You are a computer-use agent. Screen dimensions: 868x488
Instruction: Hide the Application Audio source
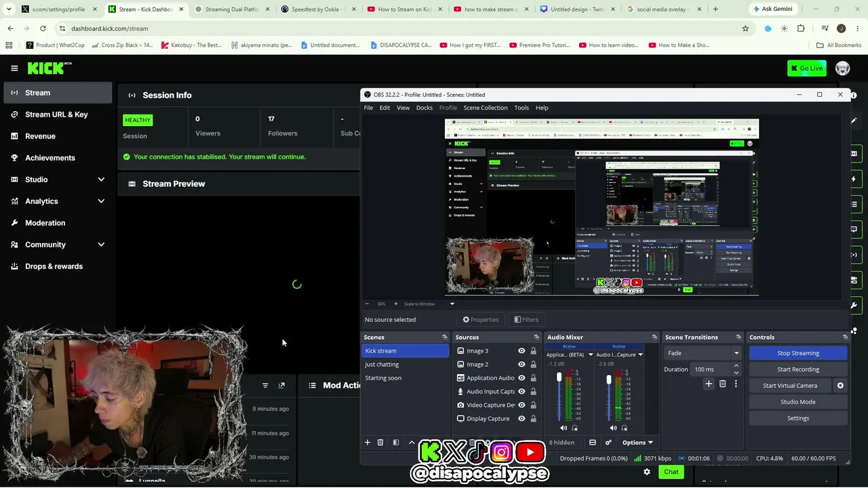pos(521,378)
